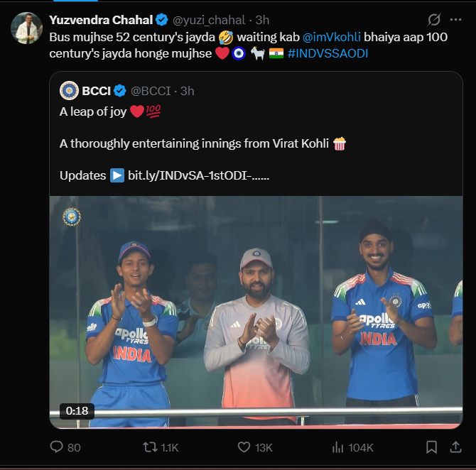Image resolution: width=476 pixels, height=470 pixels.
Task: Click the 3h timestamp on Chahal's tweet
Action: coord(262,20)
